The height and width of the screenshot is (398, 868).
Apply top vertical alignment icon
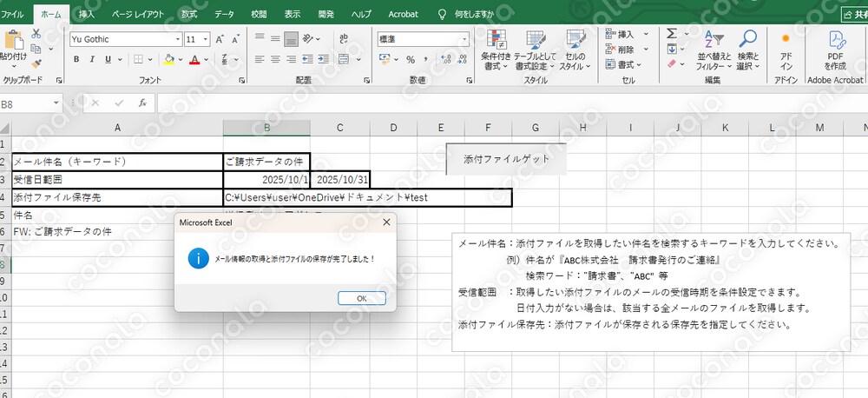(259, 39)
